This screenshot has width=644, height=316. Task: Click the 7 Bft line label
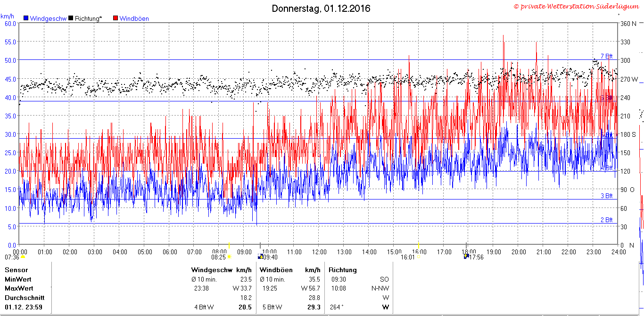(606, 56)
